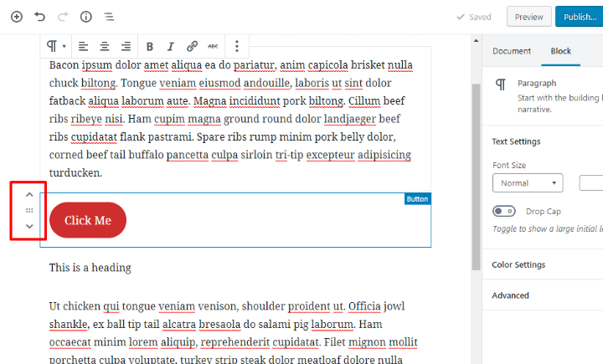603x364 pixels.
Task: Undo the last change
Action: coord(39,17)
